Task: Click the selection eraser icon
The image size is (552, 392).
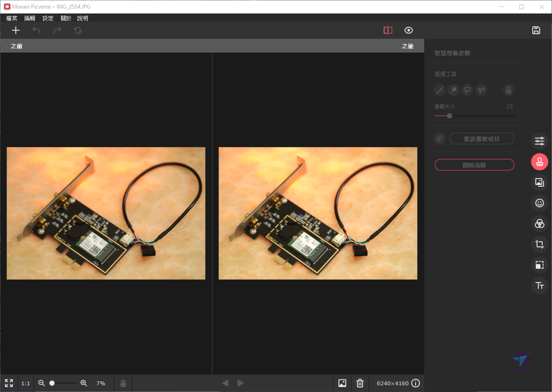Action: (x=440, y=138)
